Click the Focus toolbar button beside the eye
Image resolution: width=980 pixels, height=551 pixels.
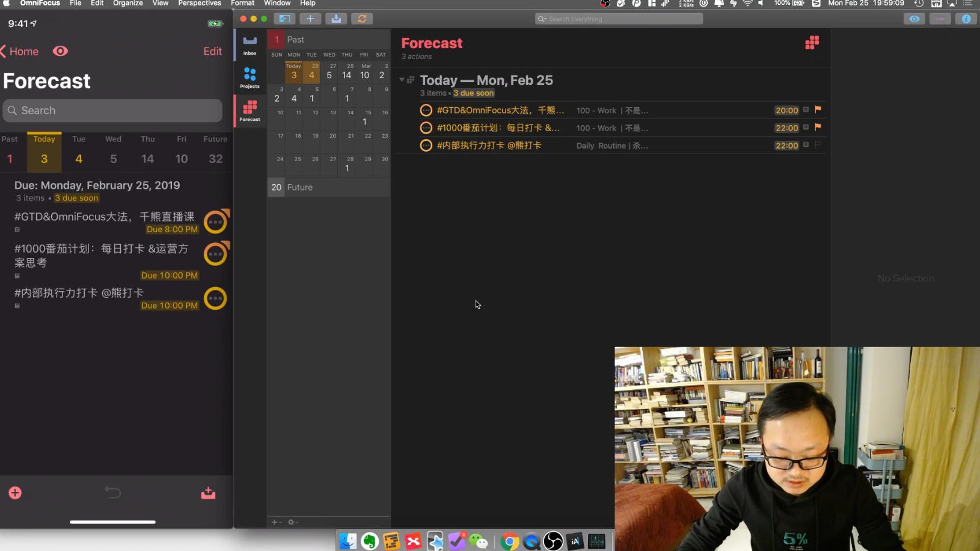click(940, 19)
